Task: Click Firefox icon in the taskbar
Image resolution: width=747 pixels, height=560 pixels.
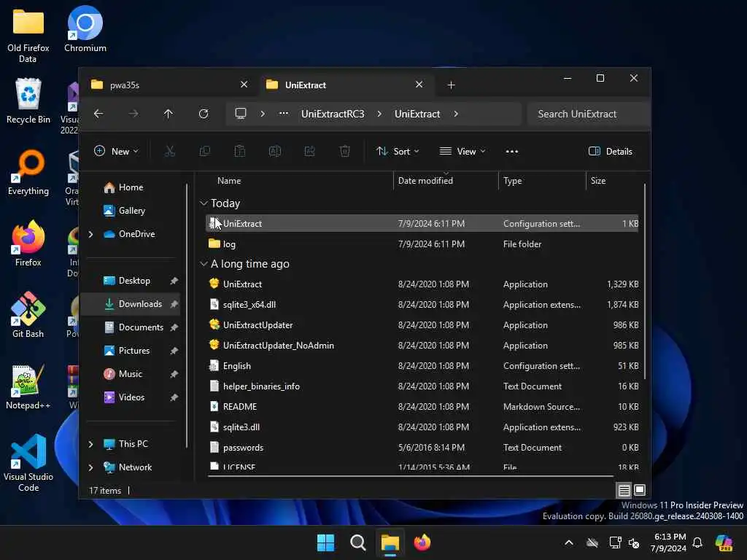Action: [422, 542]
